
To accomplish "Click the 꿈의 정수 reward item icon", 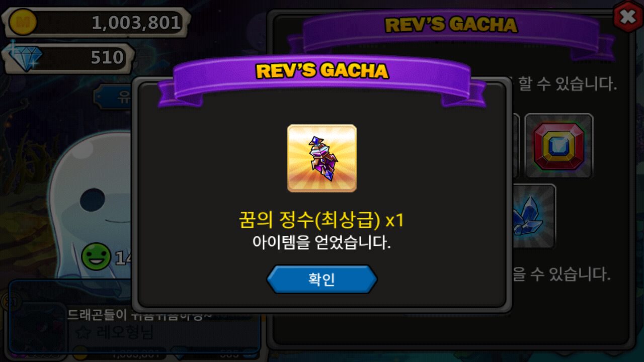I will point(322,158).
